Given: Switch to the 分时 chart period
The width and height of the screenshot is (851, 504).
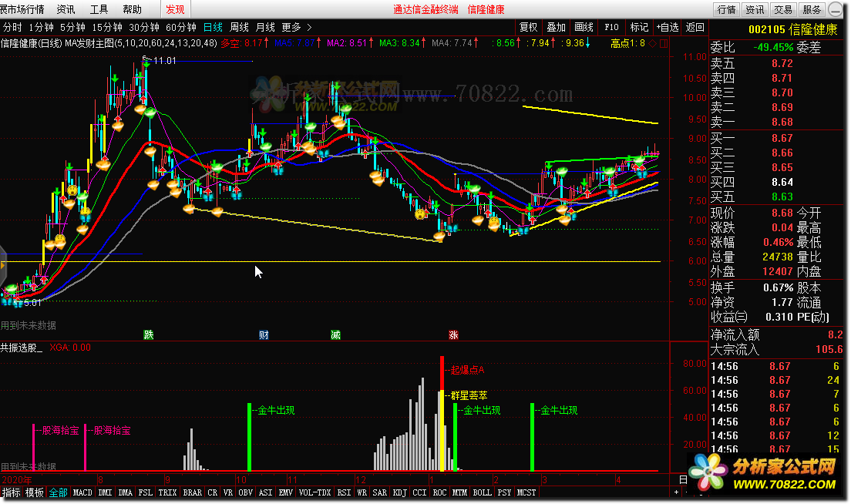Looking at the screenshot, I should (x=12, y=27).
